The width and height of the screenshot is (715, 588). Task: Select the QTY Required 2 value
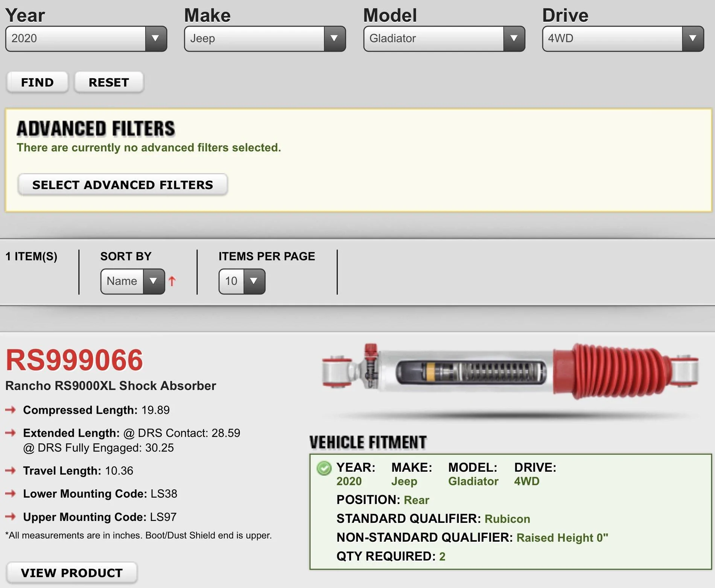pos(442,556)
